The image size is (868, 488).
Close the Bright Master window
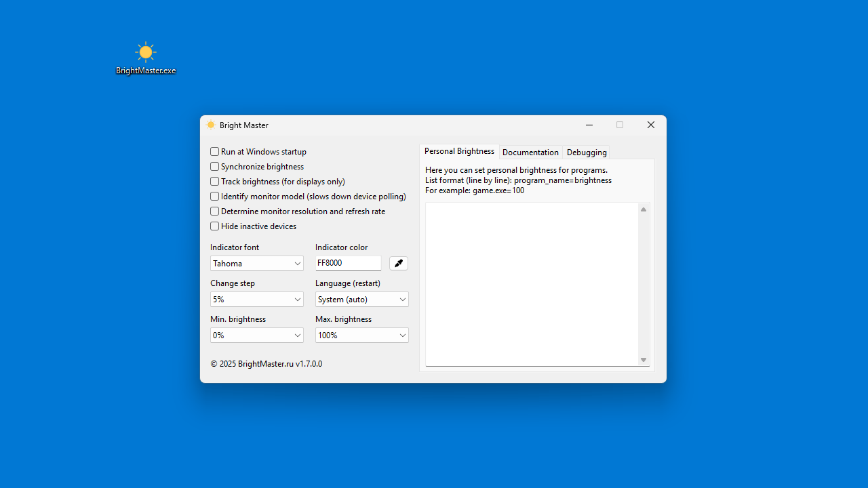tap(651, 125)
